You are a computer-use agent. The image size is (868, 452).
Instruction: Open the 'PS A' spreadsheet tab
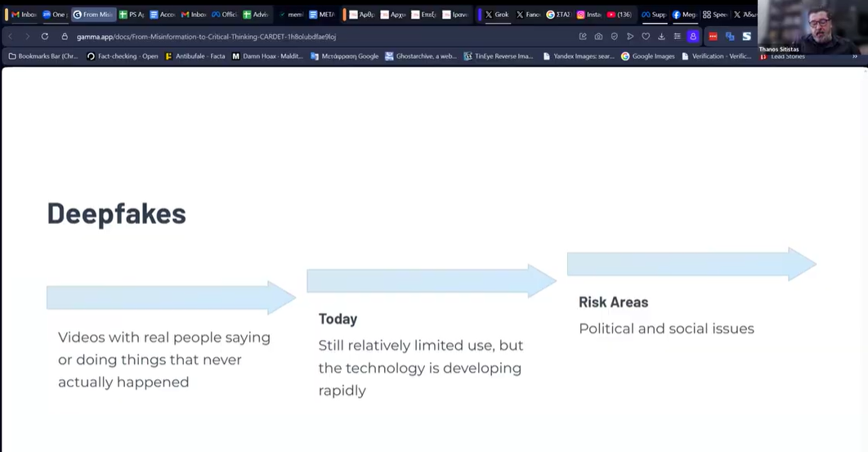point(132,15)
